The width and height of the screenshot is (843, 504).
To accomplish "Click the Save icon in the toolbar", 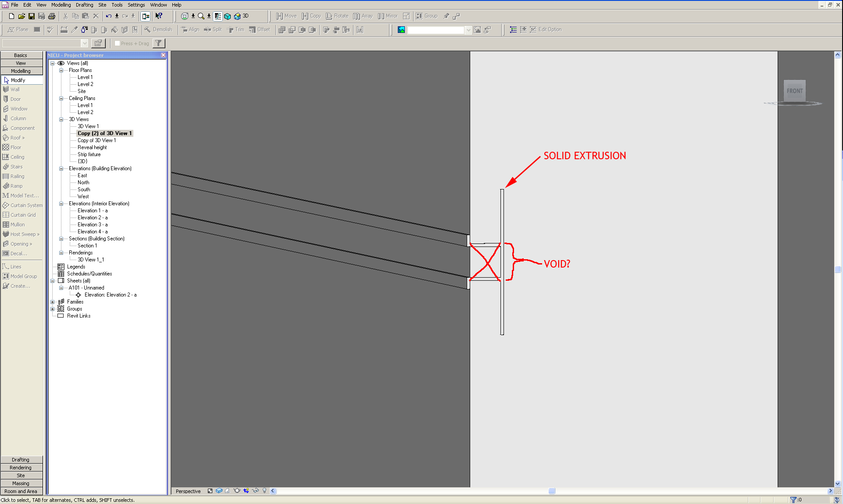I will [32, 16].
